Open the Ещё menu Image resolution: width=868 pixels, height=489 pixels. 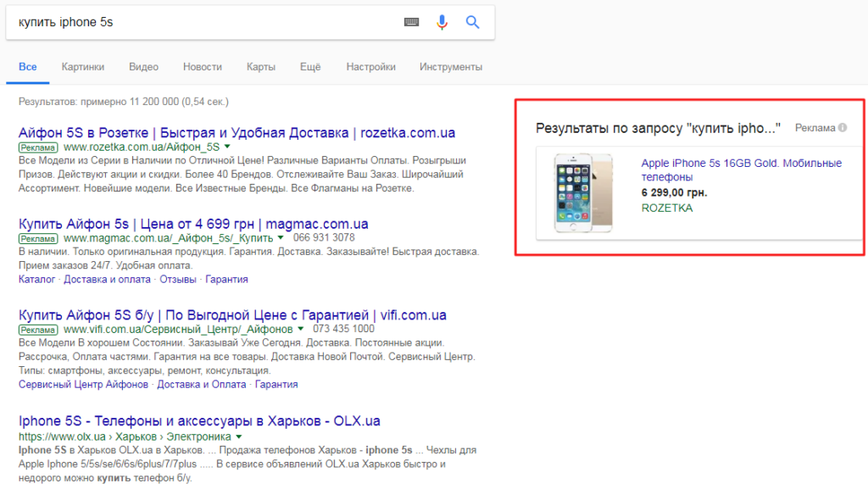310,67
